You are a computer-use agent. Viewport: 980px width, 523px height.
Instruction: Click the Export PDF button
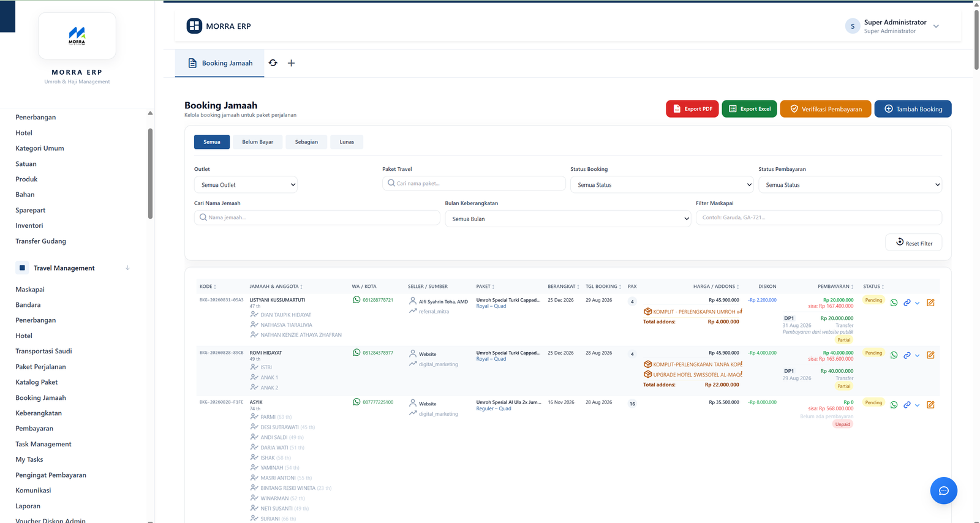(x=692, y=109)
